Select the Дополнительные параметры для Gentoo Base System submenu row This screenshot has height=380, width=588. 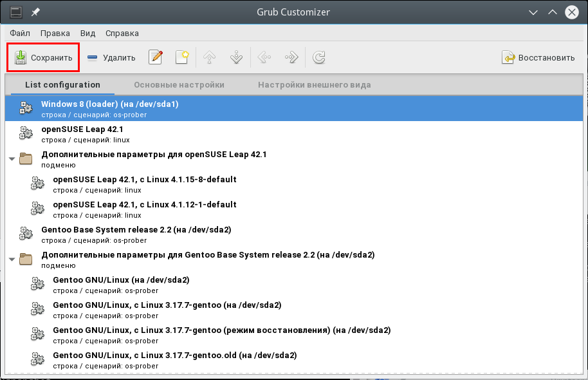pyautogui.click(x=294, y=260)
